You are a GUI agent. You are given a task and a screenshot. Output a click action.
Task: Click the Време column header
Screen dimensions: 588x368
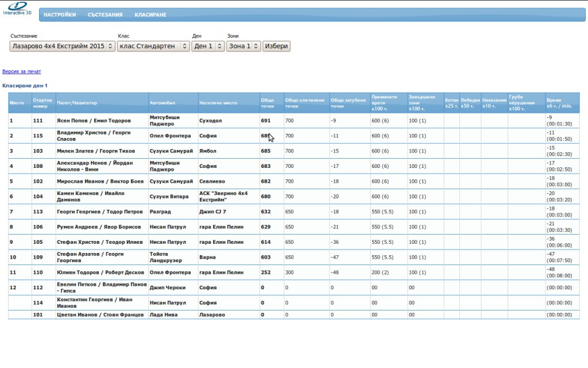click(559, 103)
